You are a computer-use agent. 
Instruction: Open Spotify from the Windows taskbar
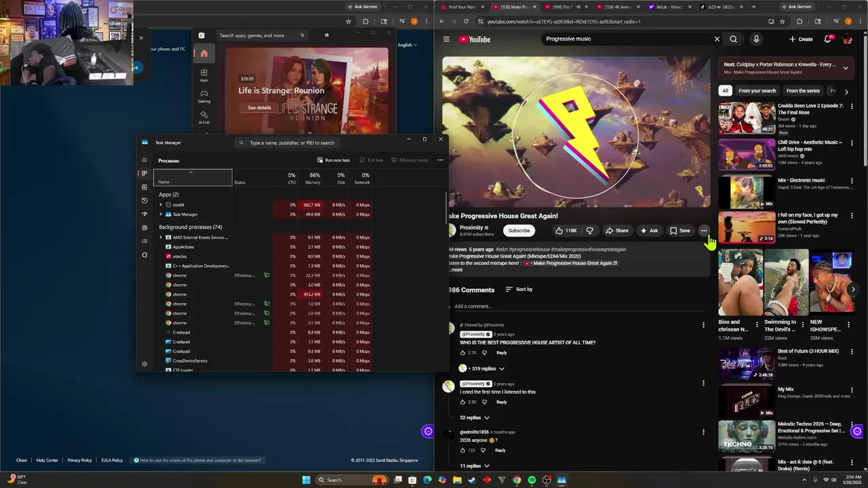532,480
